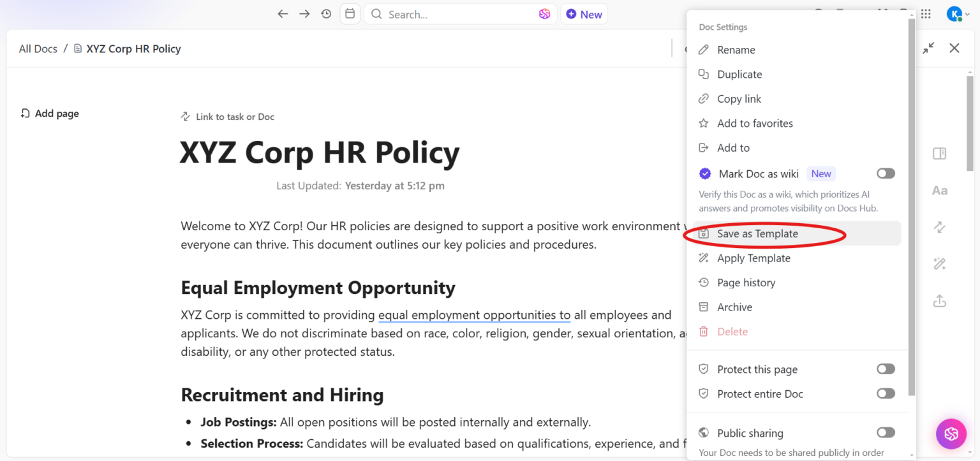Open typography settings via the Aa sidebar icon
The height and width of the screenshot is (461, 980).
tap(939, 190)
